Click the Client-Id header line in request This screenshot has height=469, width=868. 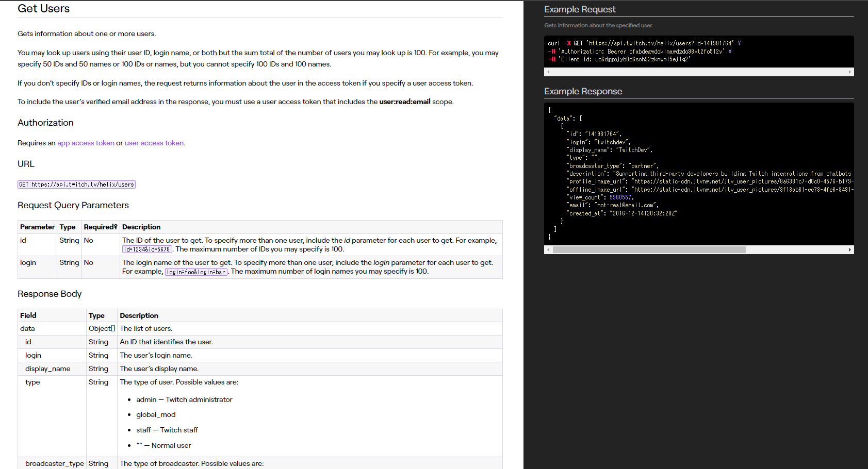point(619,59)
